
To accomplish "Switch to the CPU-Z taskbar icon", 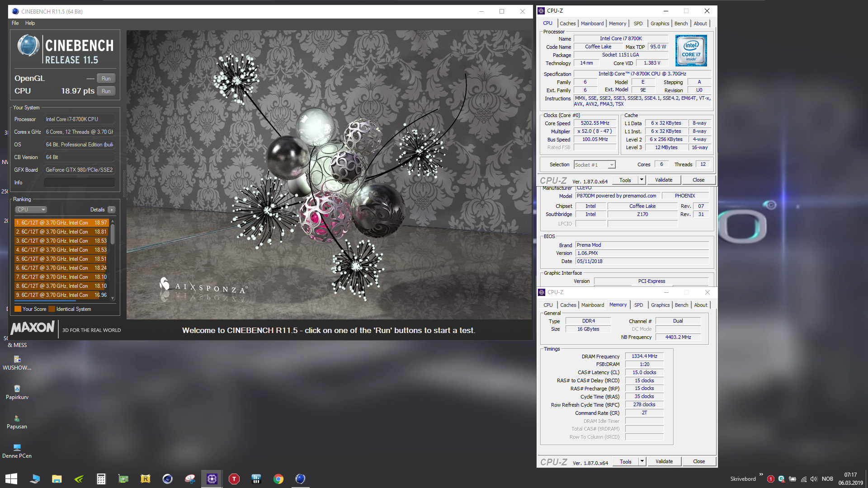I will pos(212,479).
